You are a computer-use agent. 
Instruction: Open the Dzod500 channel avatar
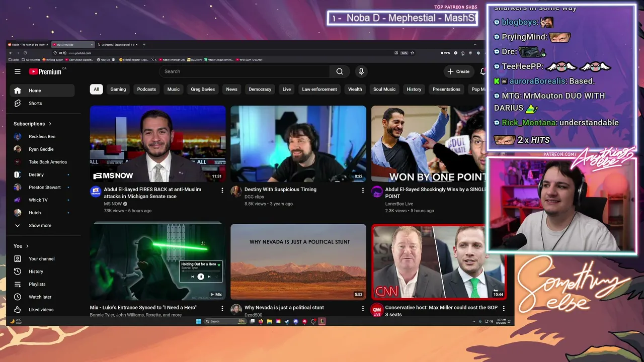click(x=236, y=310)
